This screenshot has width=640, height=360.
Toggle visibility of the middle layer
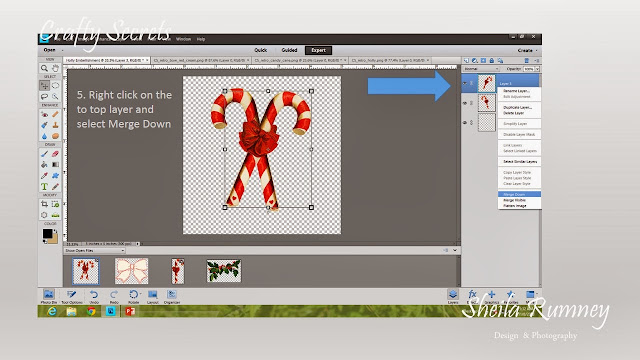coord(464,103)
